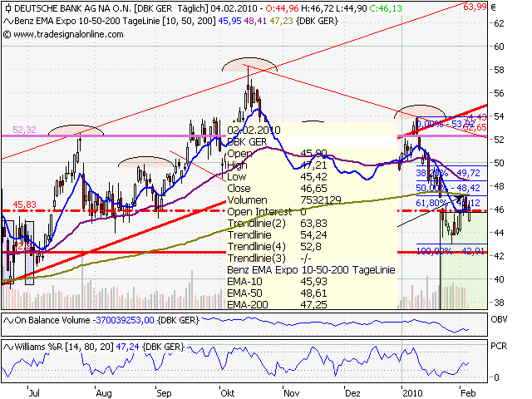532x399 pixels.
Task: Click the tooltip date 02.02.2010
Action: click(254, 131)
